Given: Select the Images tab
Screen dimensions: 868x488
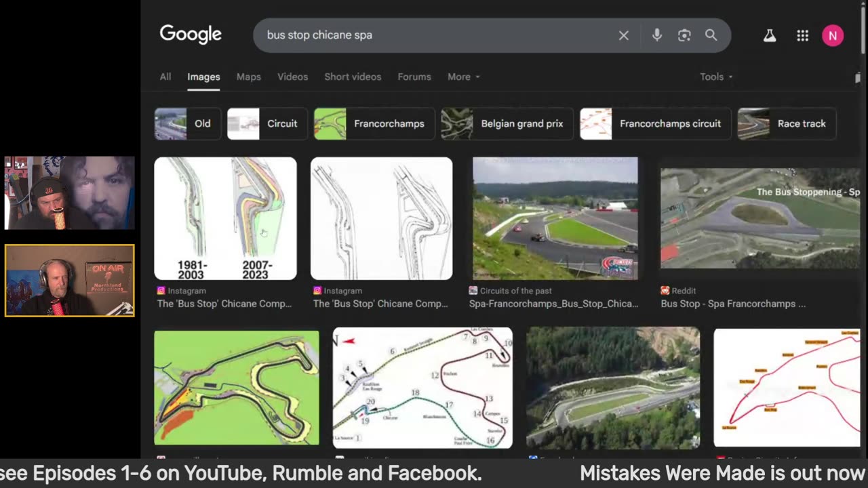Looking at the screenshot, I should (203, 77).
